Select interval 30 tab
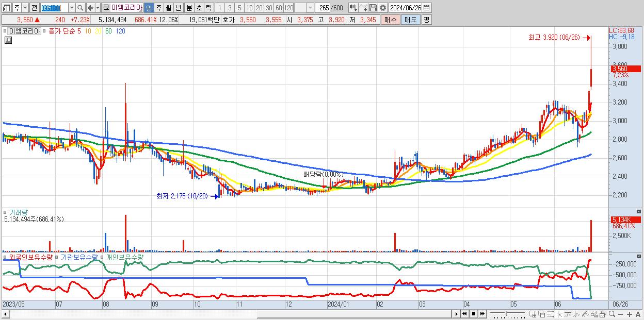This screenshot has height=320, width=644. [x=269, y=8]
